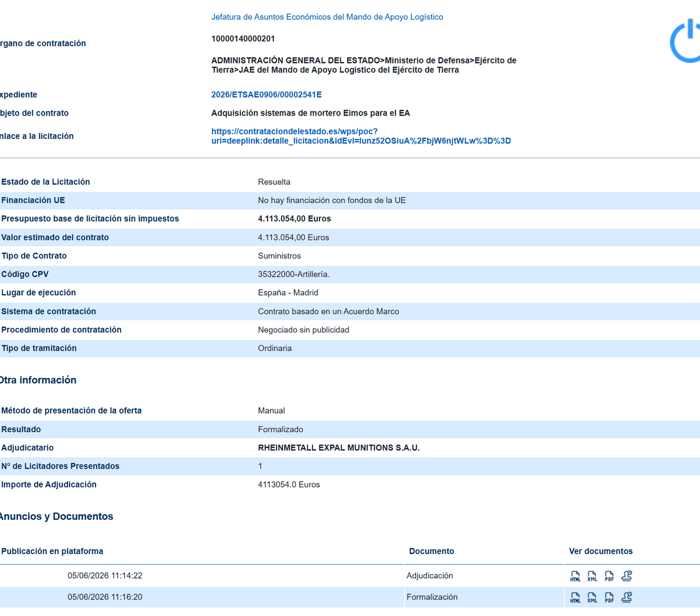Click the 'Ordinaria' processing type value
Image resolution: width=700 pixels, height=616 pixels.
pyautogui.click(x=275, y=348)
